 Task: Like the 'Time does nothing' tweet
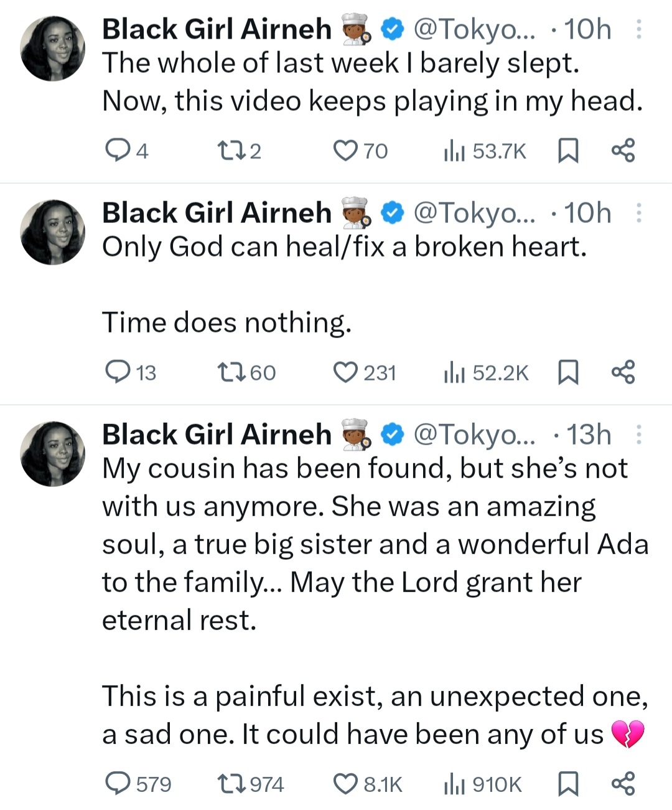[344, 372]
